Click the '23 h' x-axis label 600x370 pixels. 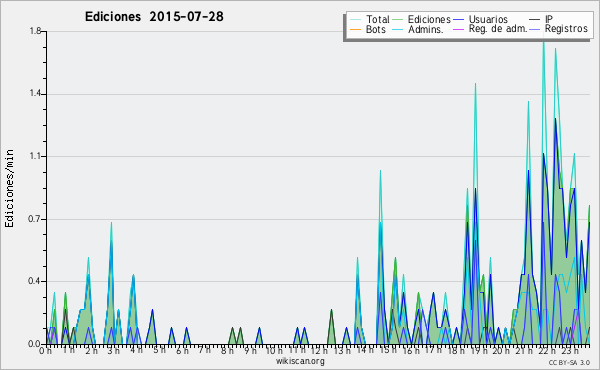(x=569, y=350)
